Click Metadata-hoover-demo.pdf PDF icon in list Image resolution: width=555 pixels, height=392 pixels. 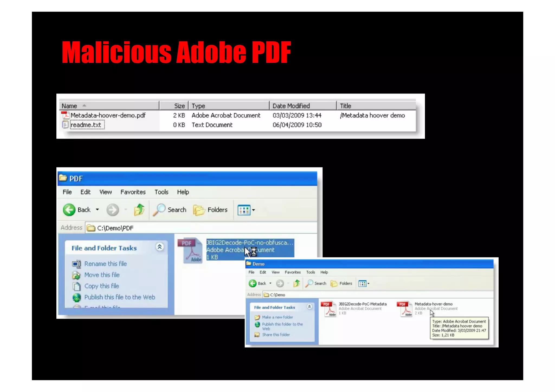point(65,115)
